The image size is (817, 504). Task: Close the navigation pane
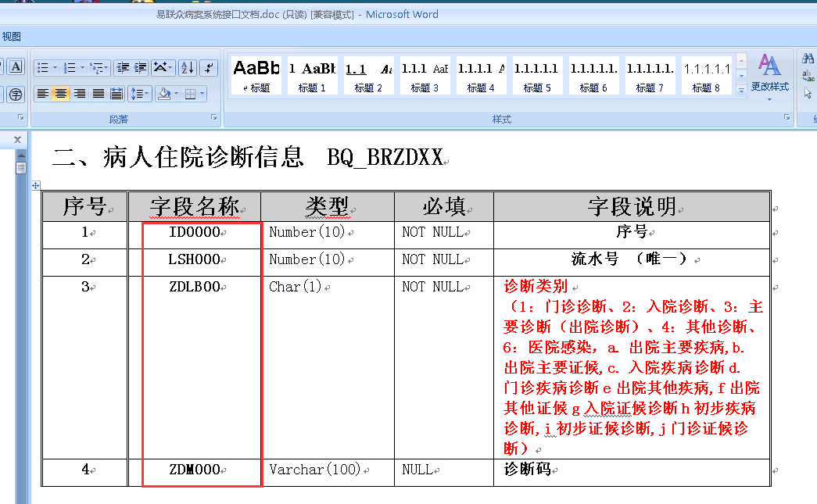pyautogui.click(x=17, y=140)
